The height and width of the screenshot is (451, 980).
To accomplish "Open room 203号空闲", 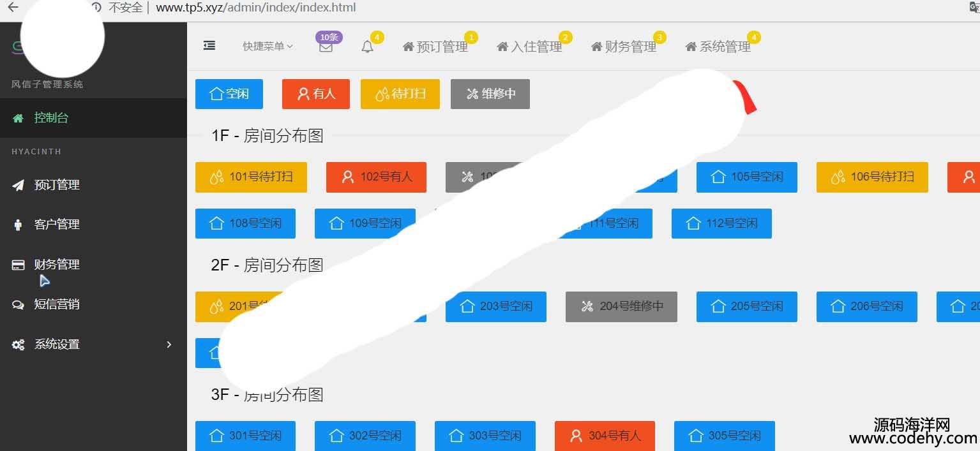I will pyautogui.click(x=496, y=306).
